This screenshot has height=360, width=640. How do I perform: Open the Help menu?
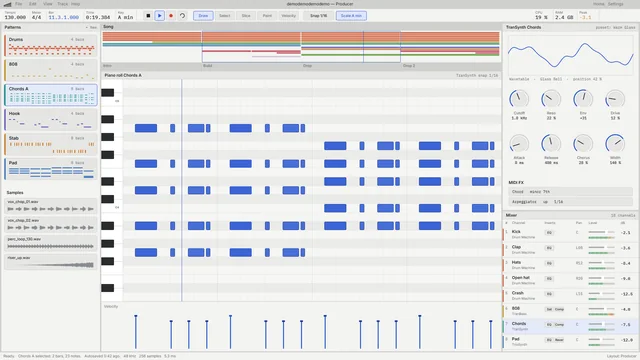pos(76,4)
